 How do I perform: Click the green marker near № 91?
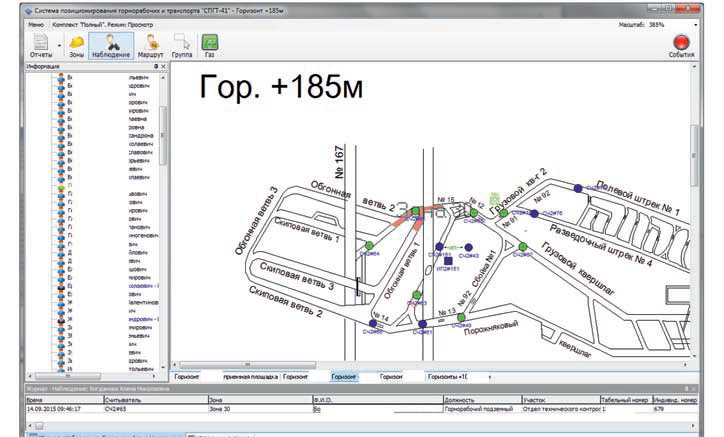pos(504,213)
